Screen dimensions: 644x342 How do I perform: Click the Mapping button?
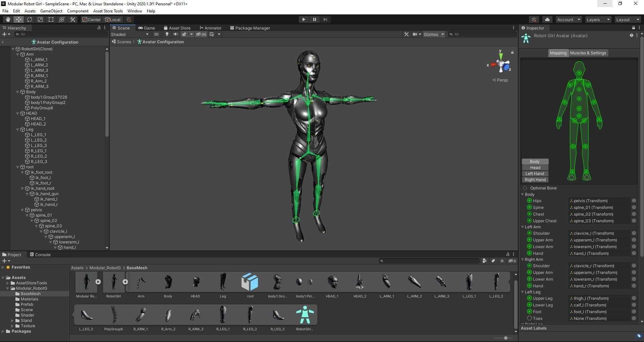pyautogui.click(x=558, y=53)
